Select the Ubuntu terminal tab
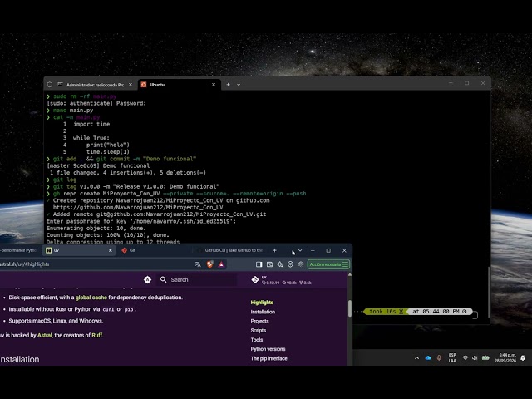This screenshot has height=399, width=532. pos(179,85)
